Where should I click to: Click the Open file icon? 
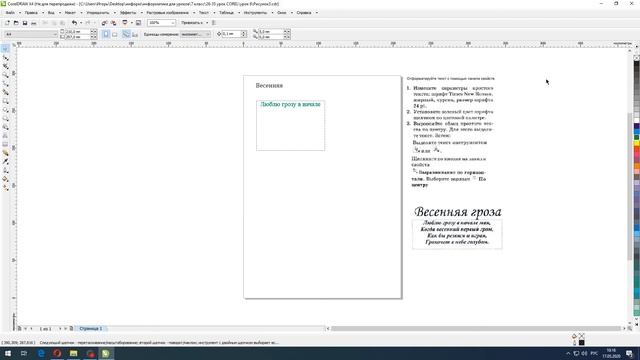click(16, 23)
